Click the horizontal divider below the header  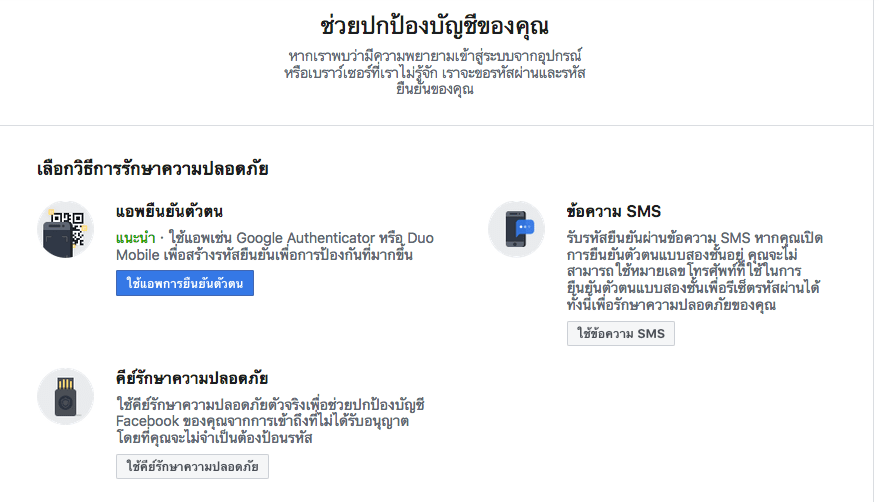point(437,126)
